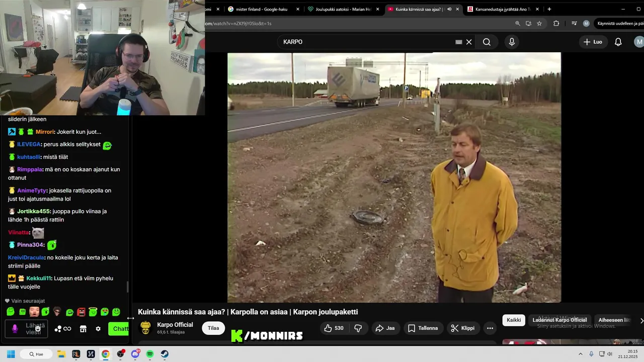Bookmark this page with the star icon
The height and width of the screenshot is (362, 644).
pos(539,23)
